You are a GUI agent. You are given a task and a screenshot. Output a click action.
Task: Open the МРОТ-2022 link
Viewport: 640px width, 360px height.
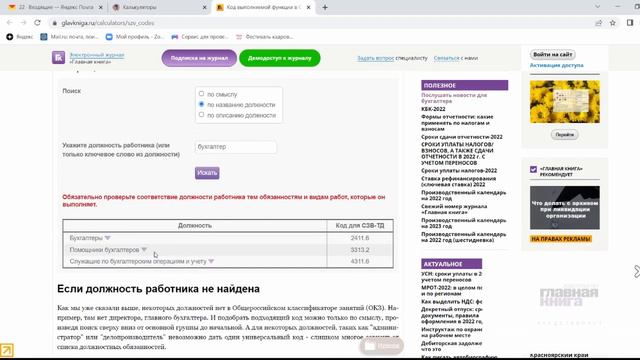[x=451, y=291]
